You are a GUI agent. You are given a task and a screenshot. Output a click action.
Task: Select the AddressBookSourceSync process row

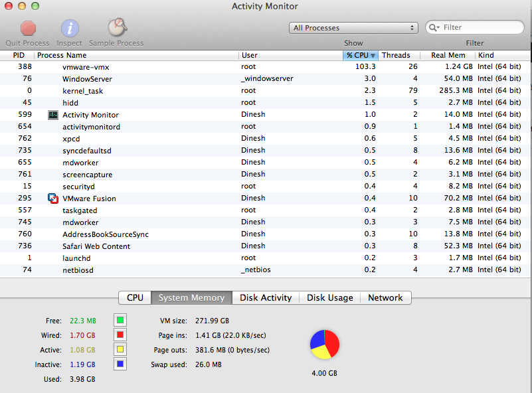[x=264, y=234]
